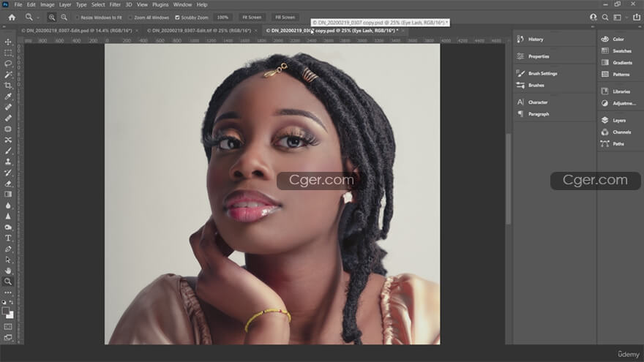Open the Filter menu
The width and height of the screenshot is (644, 362).
[x=115, y=4]
